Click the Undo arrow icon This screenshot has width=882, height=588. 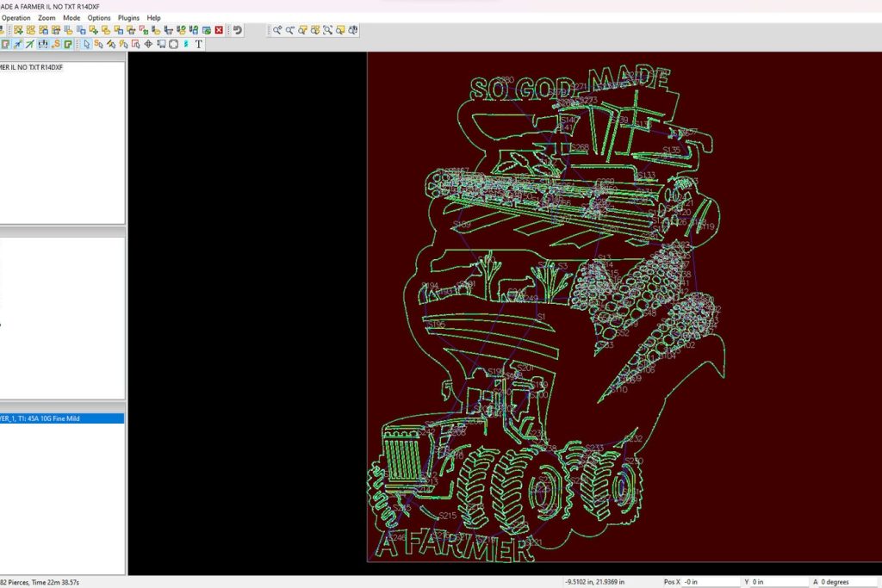(238, 30)
